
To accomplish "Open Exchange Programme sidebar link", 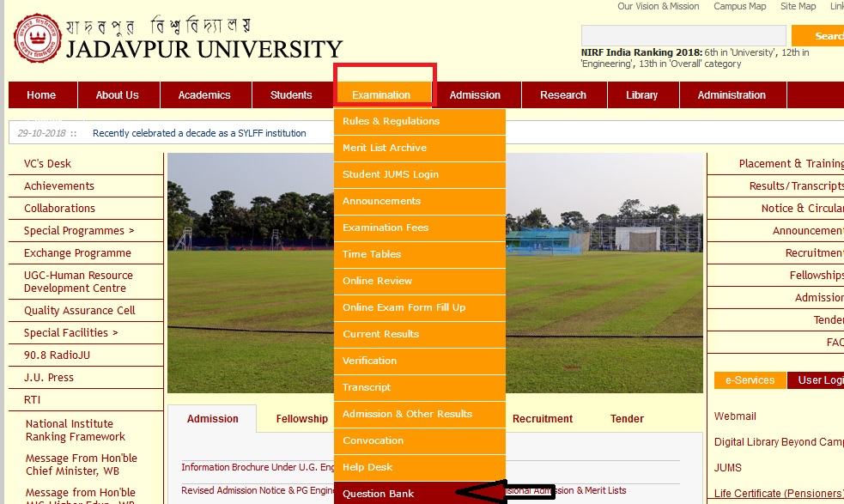I will (x=77, y=253).
